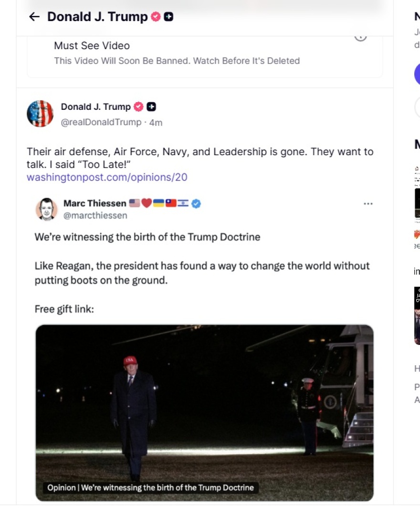The height and width of the screenshot is (509, 420).
Task: Open the "Must See Video" sponsored title
Action: click(x=92, y=46)
